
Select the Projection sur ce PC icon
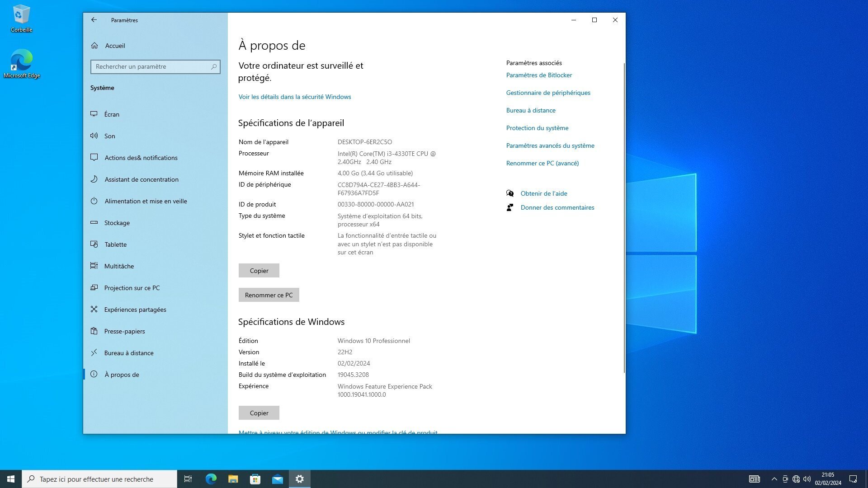tap(94, 287)
